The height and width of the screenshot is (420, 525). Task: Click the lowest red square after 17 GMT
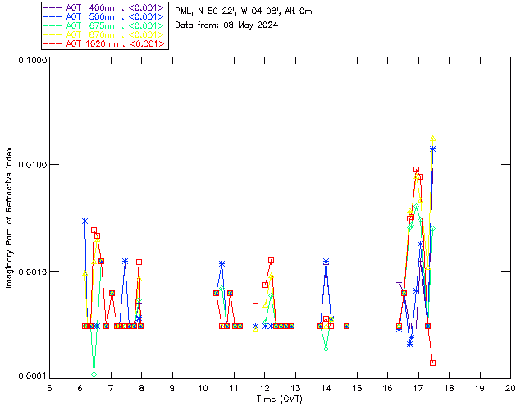pyautogui.click(x=432, y=363)
